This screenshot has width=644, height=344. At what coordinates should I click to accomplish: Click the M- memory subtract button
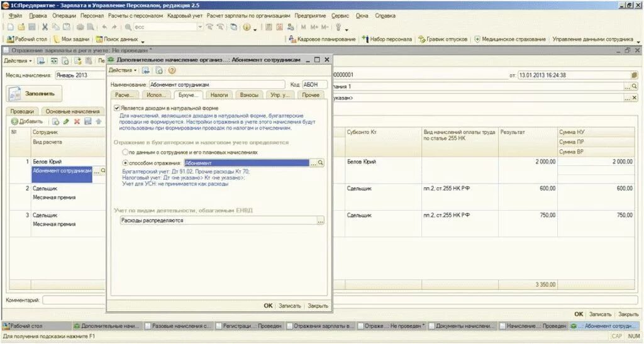(325, 27)
